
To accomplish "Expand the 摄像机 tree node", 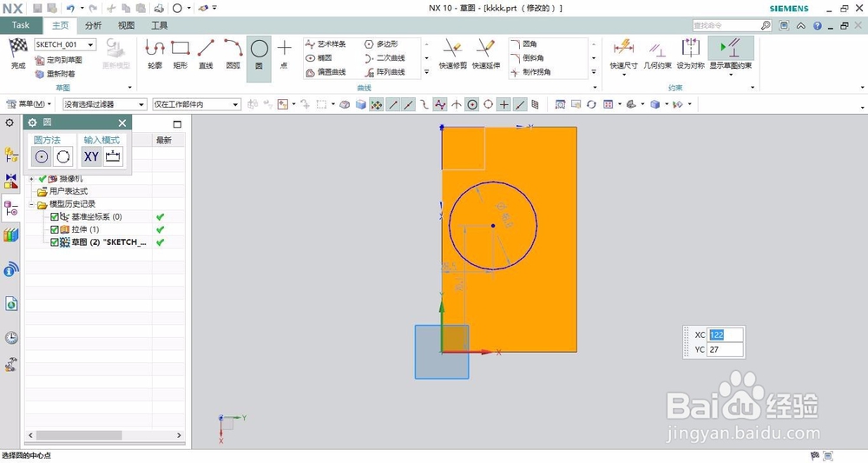I will 31,179.
